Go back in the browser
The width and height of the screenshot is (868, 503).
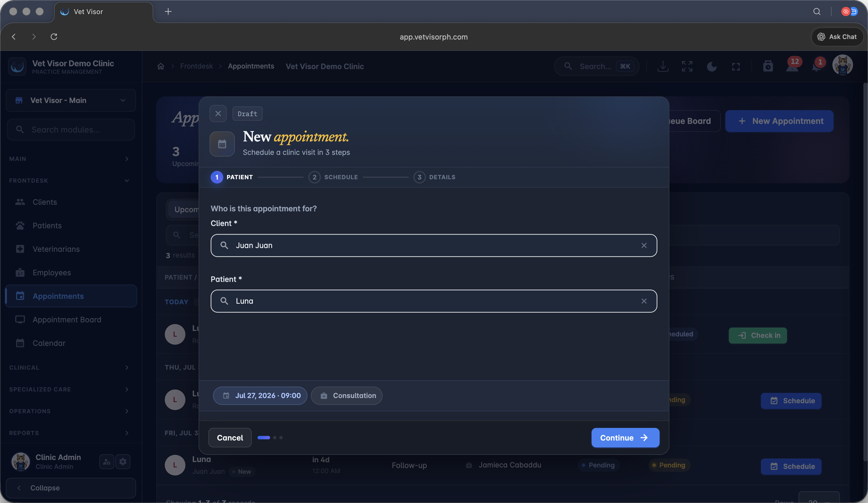[x=14, y=36]
